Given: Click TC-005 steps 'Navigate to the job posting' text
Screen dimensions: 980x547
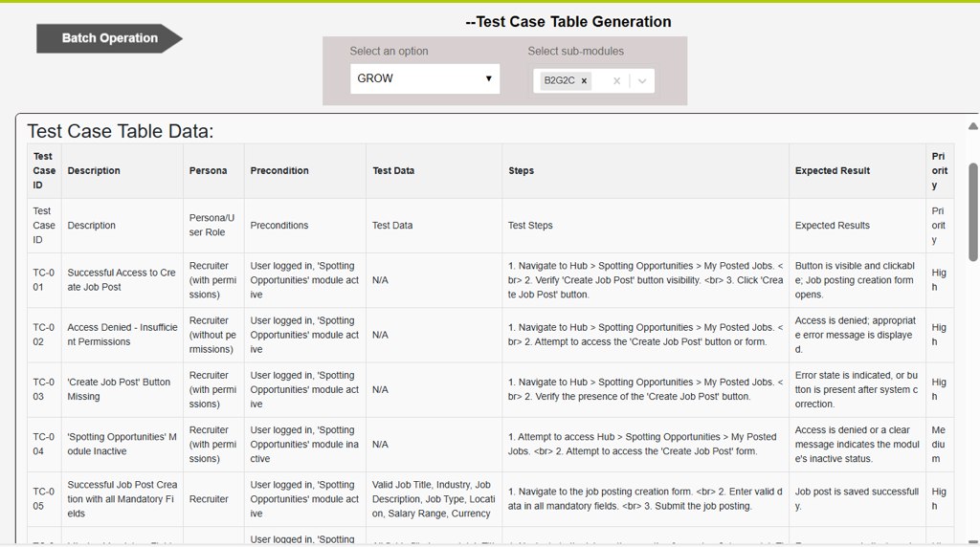Looking at the screenshot, I should (645, 499).
